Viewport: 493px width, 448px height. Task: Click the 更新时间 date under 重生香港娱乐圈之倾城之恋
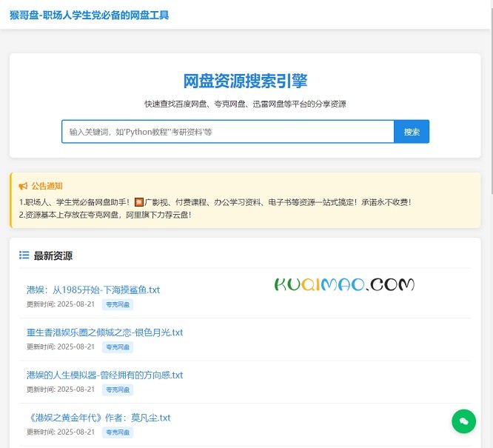tap(61, 347)
